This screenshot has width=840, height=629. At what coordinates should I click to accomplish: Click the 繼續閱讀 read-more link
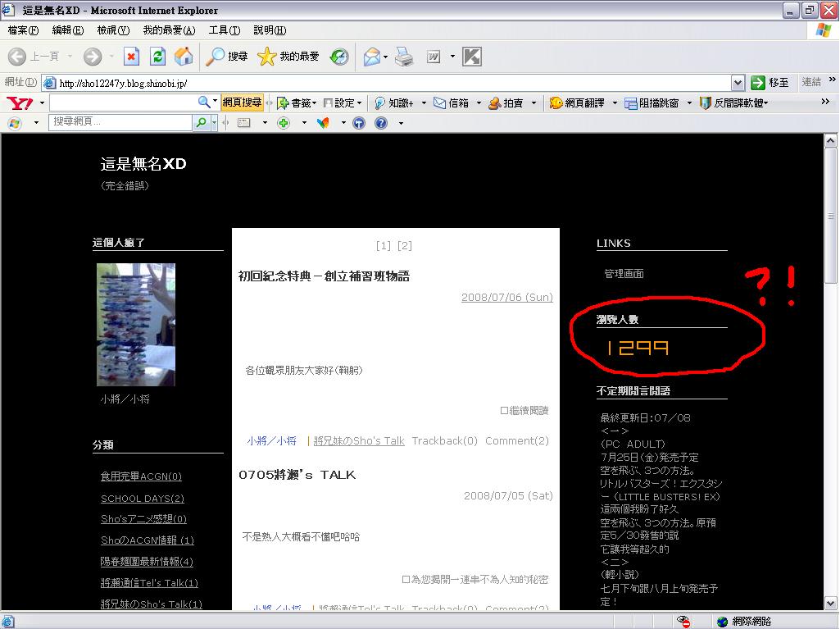524,411
